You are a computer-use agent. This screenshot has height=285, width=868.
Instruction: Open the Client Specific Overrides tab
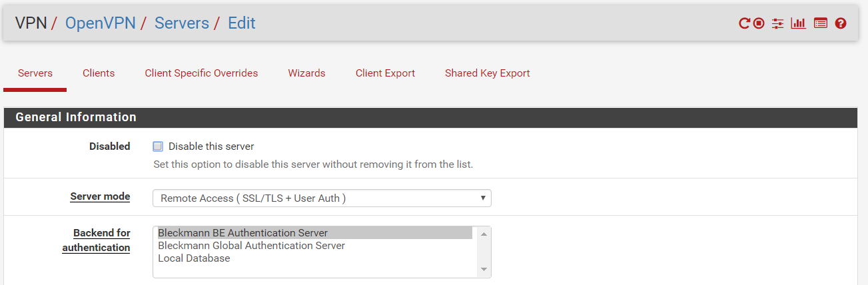pyautogui.click(x=201, y=73)
